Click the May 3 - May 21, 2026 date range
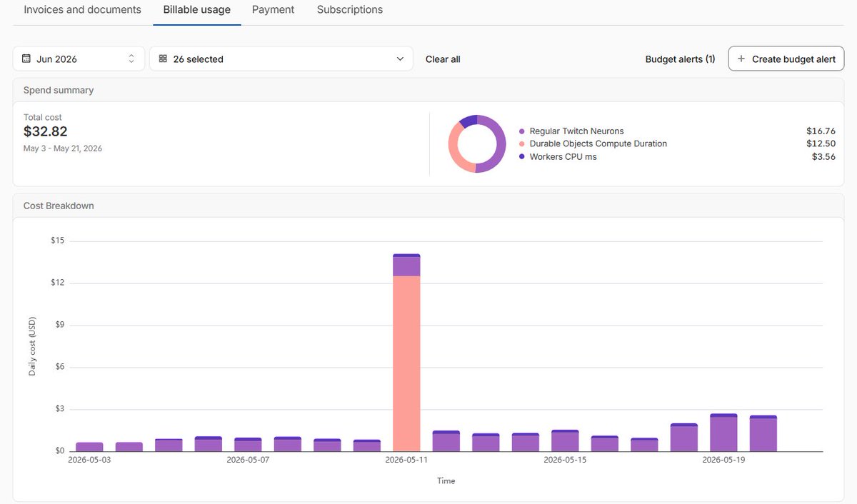The height and width of the screenshot is (504, 857). 63,148
